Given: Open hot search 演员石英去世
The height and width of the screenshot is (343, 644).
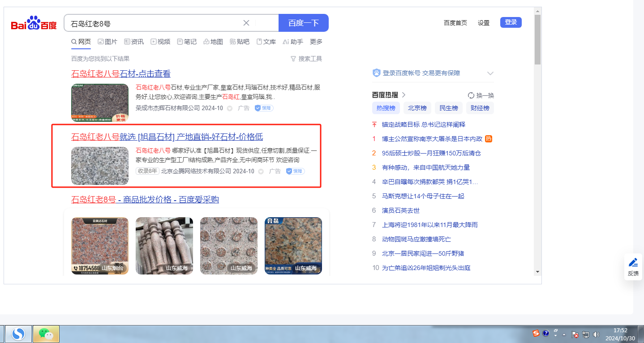Looking at the screenshot, I should point(400,210).
